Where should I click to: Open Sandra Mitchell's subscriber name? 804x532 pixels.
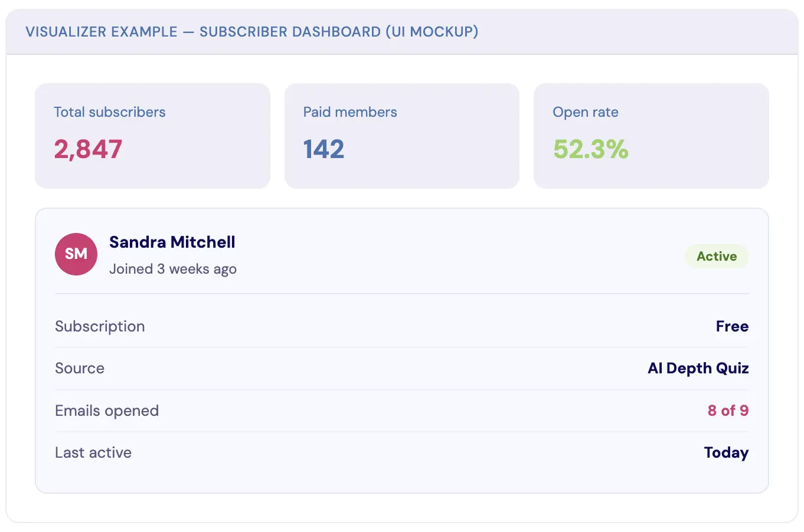(x=172, y=242)
